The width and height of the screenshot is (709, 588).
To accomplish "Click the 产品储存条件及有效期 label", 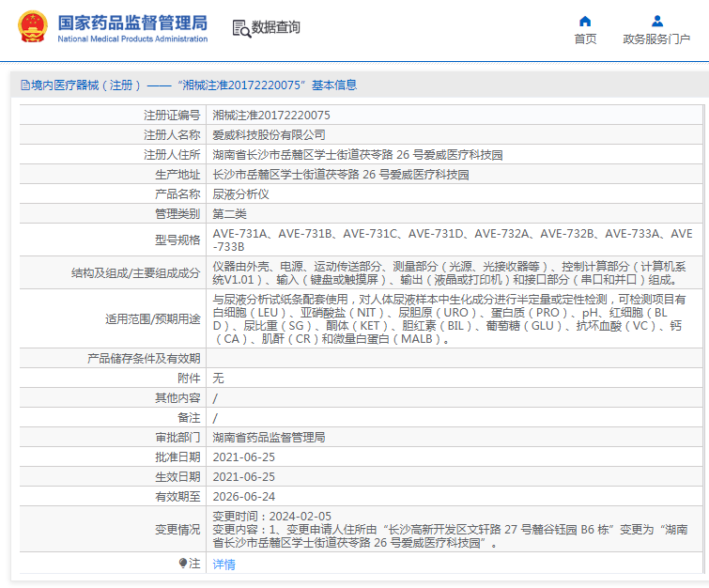I will tap(144, 358).
